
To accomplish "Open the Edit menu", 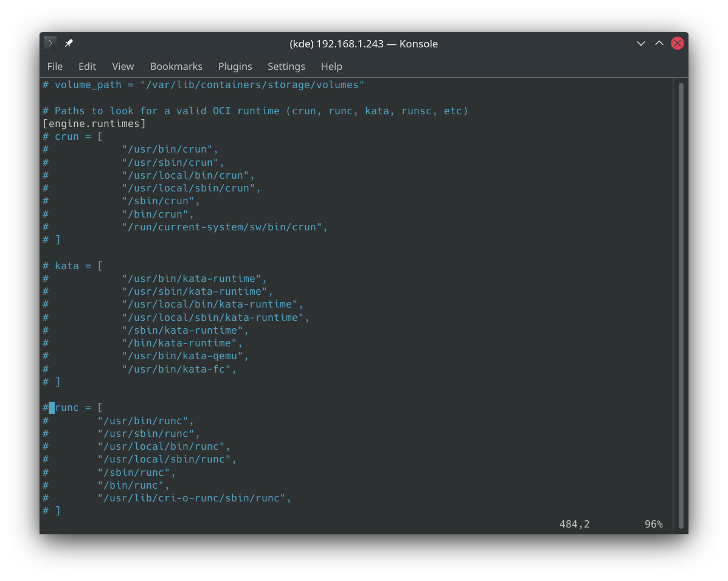I will [87, 66].
